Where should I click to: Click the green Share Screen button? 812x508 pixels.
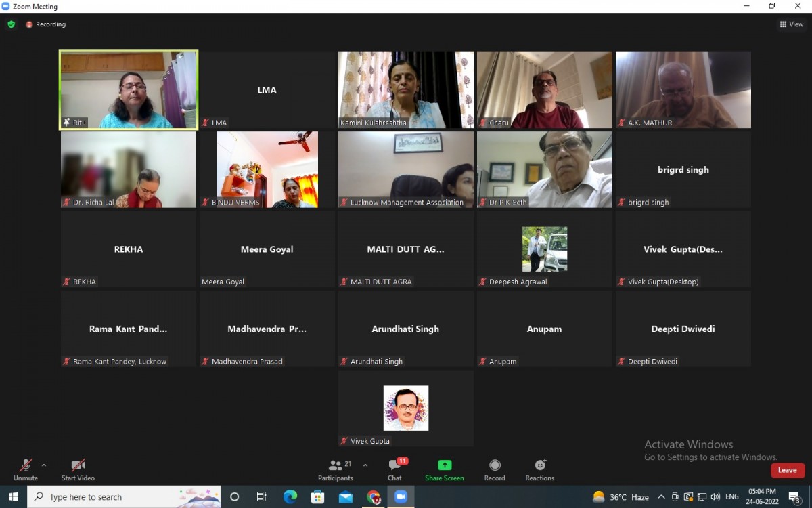(x=445, y=469)
